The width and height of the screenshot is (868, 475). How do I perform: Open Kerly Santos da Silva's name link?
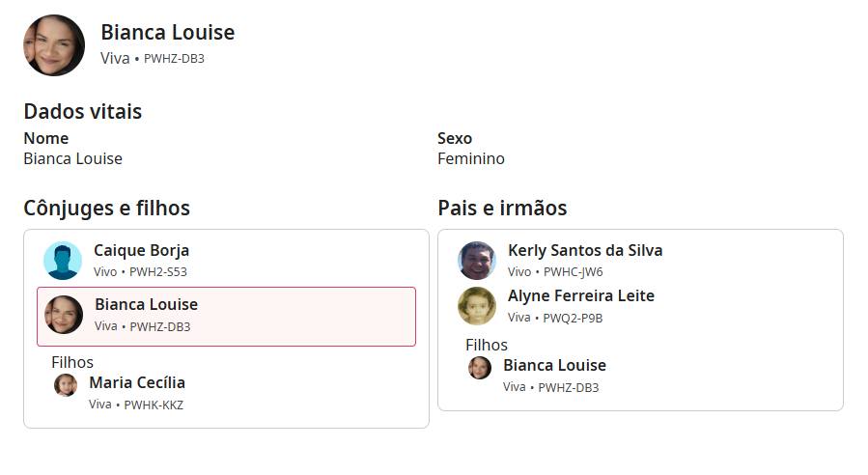tap(585, 250)
